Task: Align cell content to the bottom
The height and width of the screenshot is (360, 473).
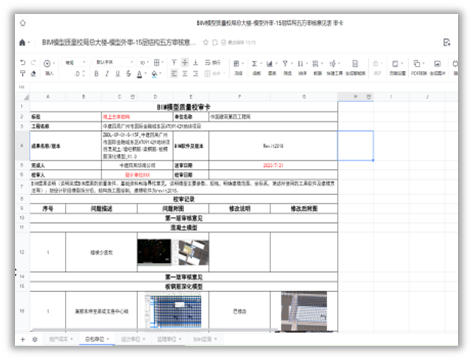Action: tap(196, 63)
